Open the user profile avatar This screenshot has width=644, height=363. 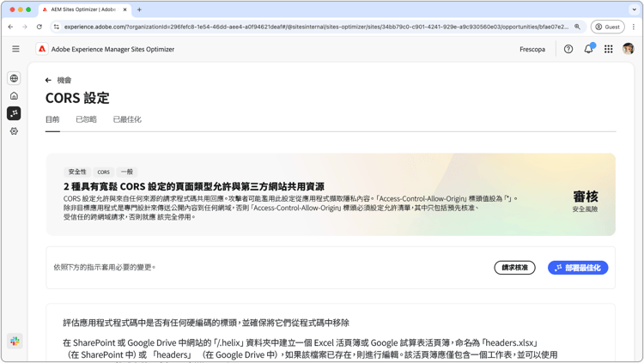click(x=628, y=49)
